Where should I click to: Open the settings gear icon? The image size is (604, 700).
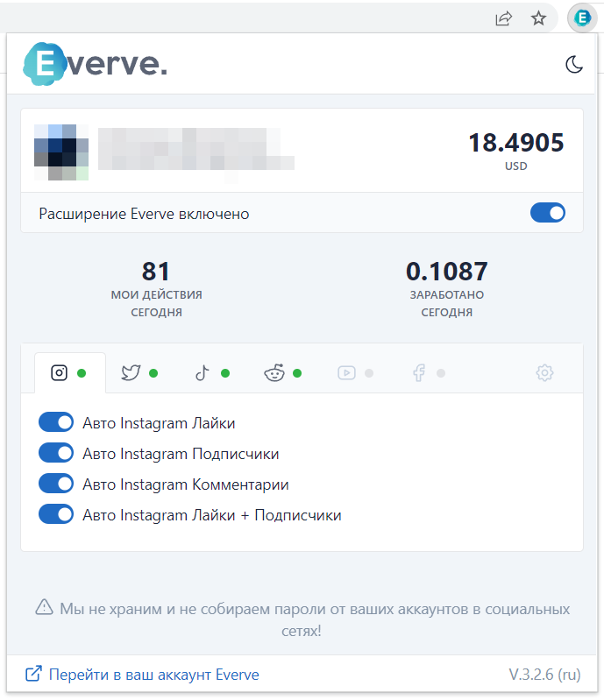point(544,372)
